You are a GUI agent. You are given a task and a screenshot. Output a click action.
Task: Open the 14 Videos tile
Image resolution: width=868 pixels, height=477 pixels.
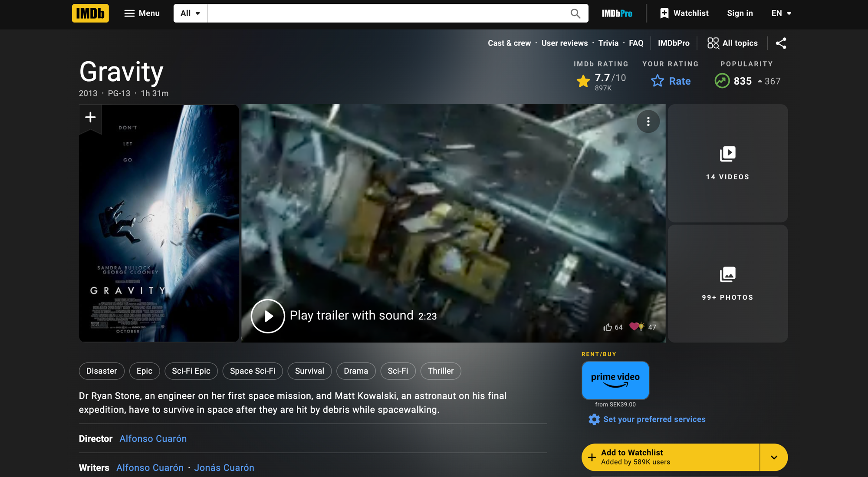pyautogui.click(x=727, y=163)
